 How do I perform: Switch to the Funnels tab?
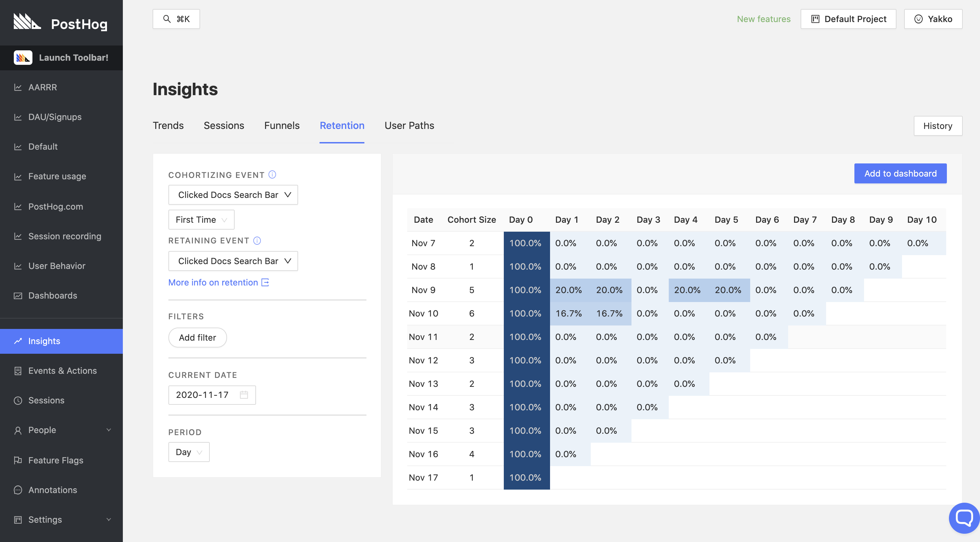[x=282, y=126]
